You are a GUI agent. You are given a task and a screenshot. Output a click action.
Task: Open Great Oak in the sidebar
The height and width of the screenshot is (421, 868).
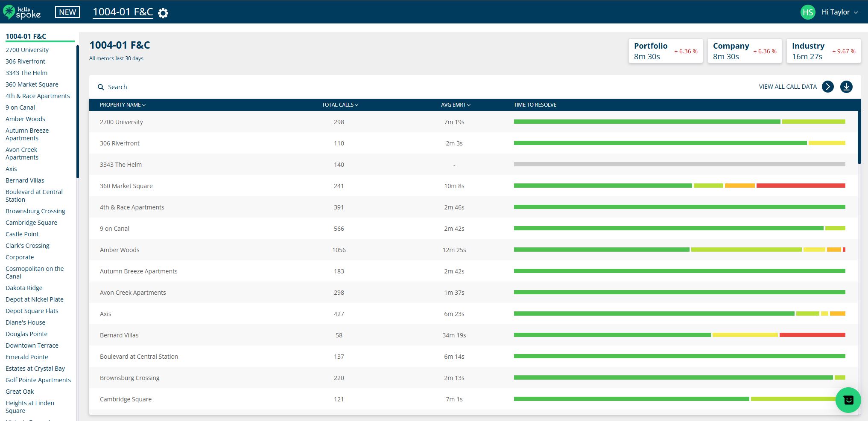[20, 392]
